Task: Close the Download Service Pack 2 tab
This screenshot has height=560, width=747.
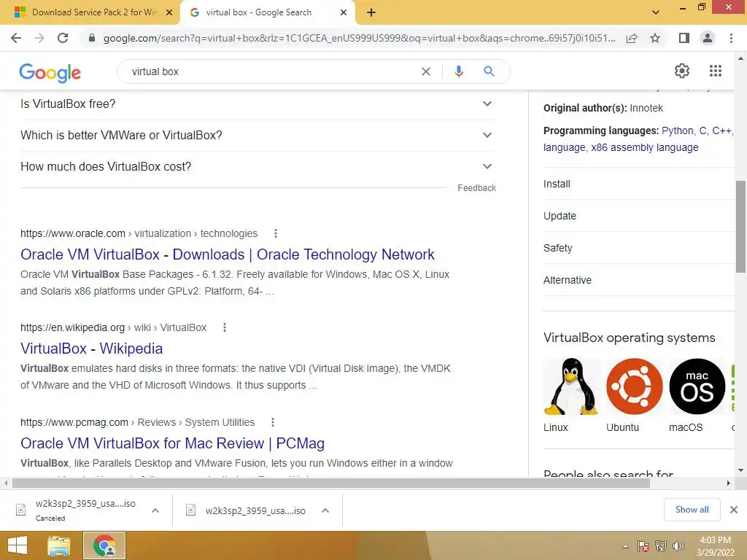Action: [x=169, y=12]
